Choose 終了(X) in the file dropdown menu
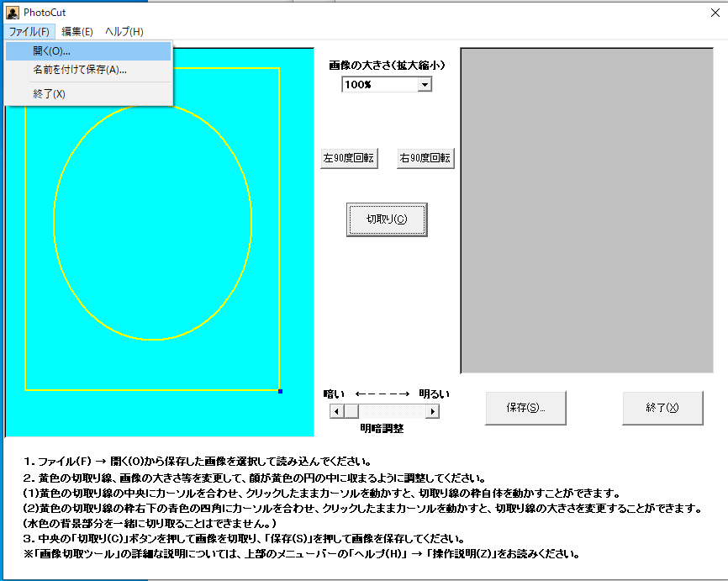Image resolution: width=728 pixels, height=581 pixels. (49, 94)
